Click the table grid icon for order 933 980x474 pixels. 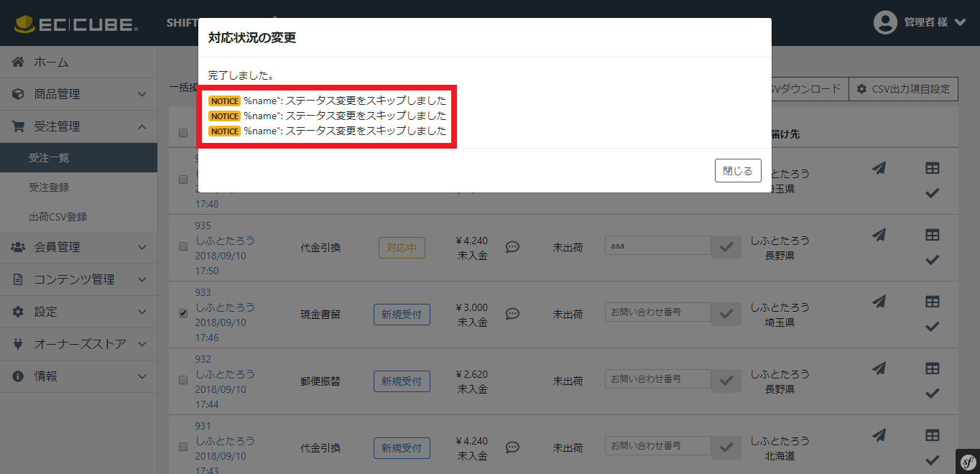(932, 302)
